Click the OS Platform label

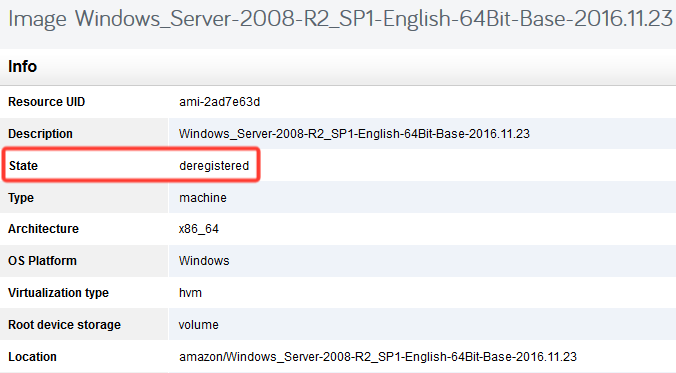point(42,260)
